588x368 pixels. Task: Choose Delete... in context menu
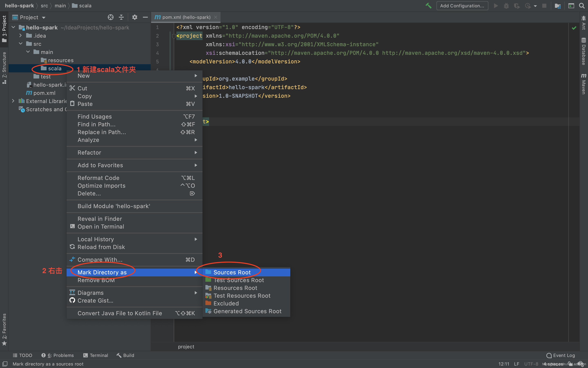[x=134, y=193]
